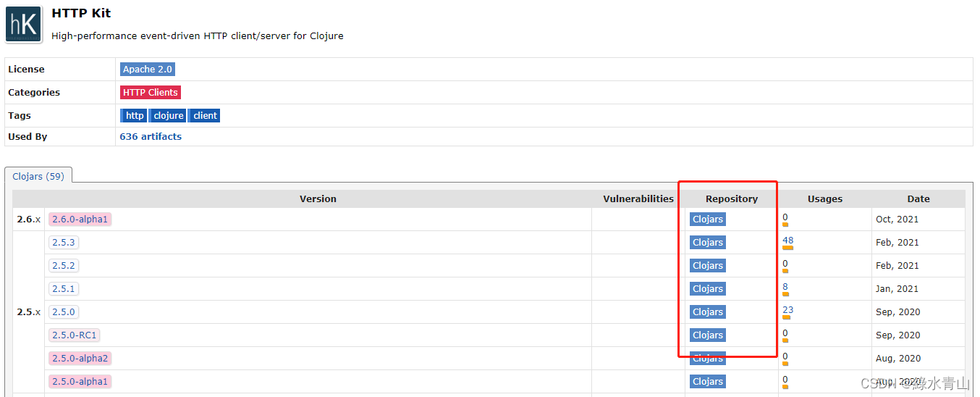Open version 2.5.2 link
Viewport: 980px width, 397px height.
[x=64, y=266]
